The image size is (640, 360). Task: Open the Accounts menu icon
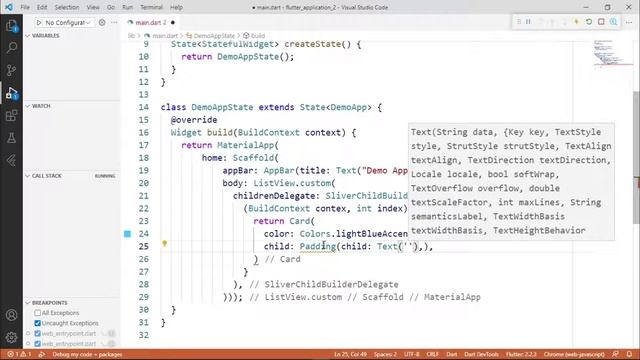click(11, 315)
